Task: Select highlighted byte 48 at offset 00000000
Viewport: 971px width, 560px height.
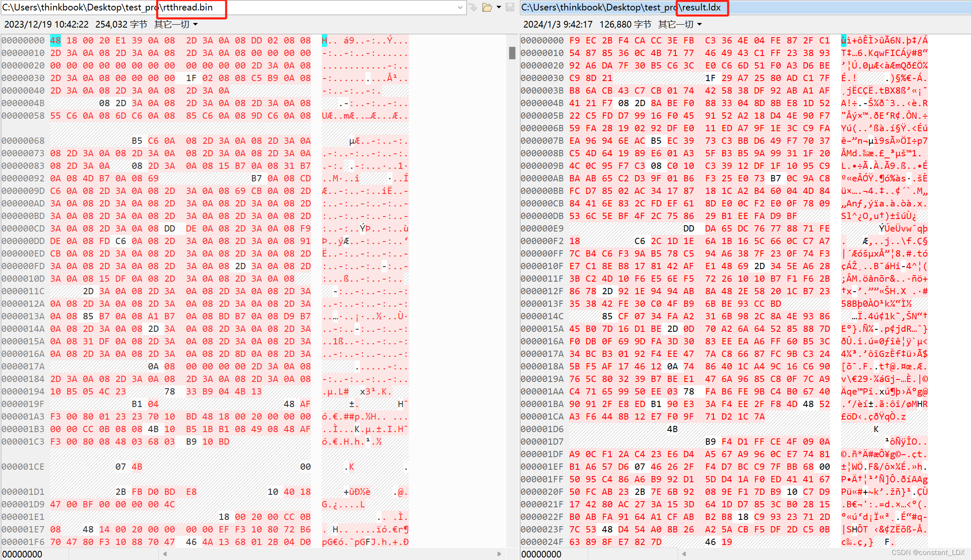Action: (55, 41)
